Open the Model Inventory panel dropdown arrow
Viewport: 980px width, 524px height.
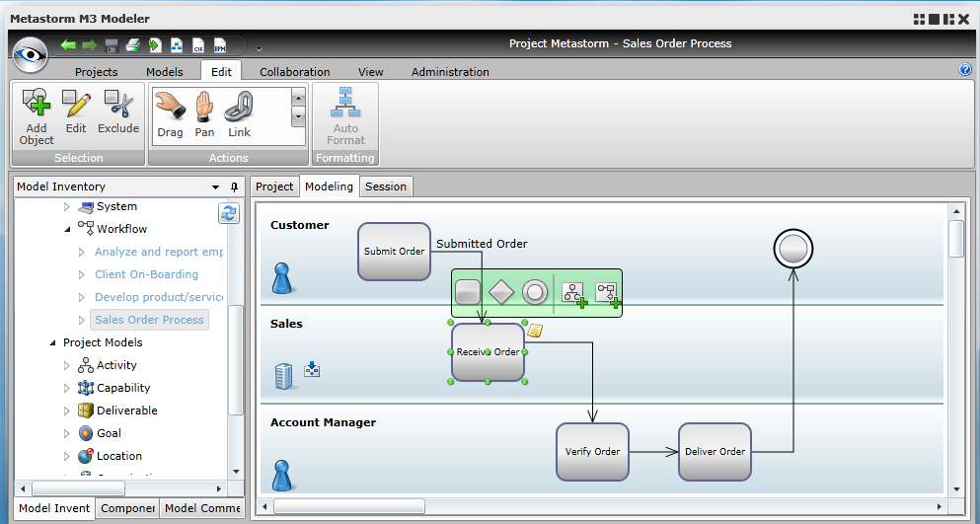pyautogui.click(x=215, y=187)
